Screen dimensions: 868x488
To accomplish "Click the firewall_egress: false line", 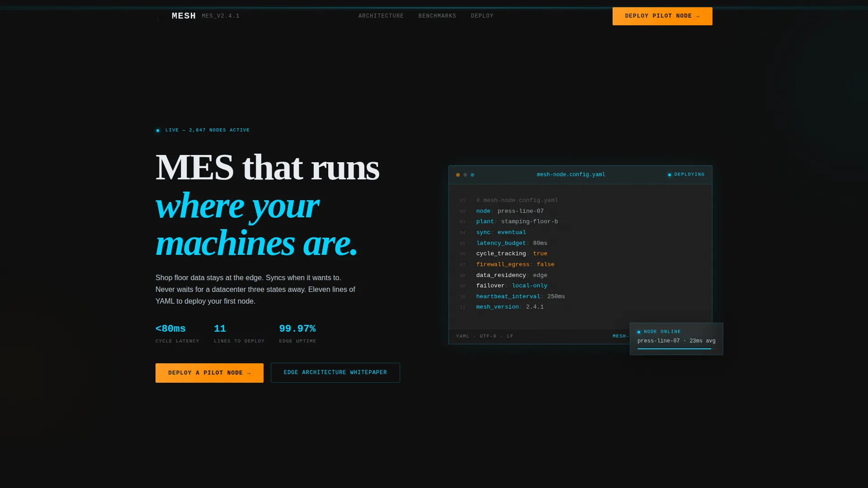I will coord(515,264).
